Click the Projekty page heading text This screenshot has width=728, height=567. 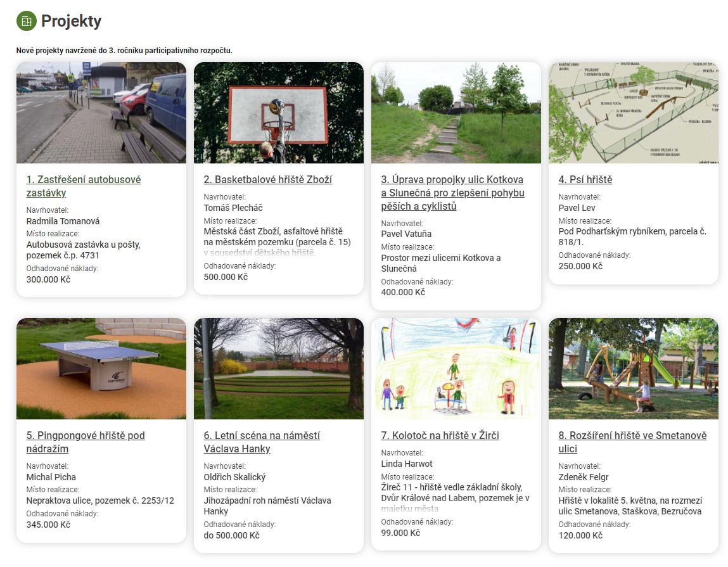click(x=71, y=21)
